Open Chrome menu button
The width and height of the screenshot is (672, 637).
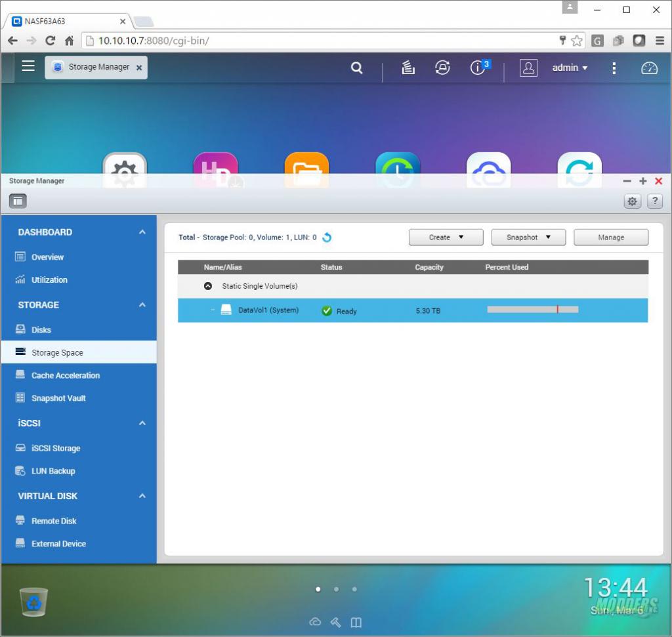click(660, 41)
